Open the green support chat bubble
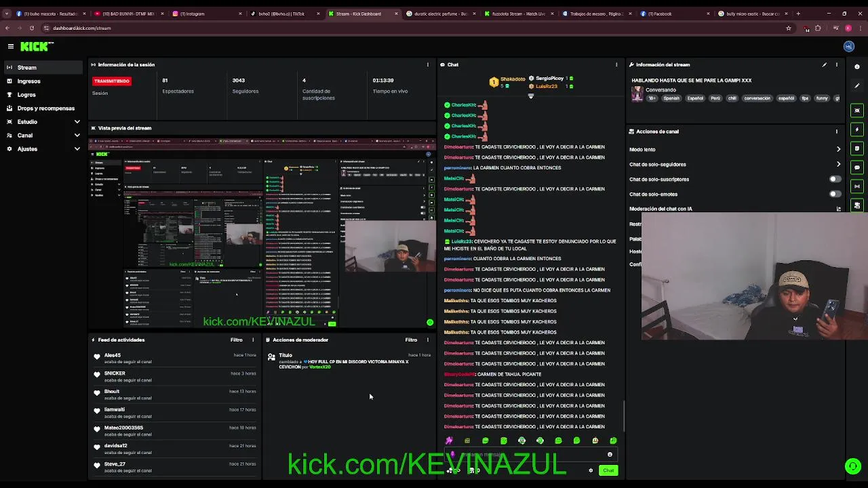The height and width of the screenshot is (488, 868). [x=852, y=466]
